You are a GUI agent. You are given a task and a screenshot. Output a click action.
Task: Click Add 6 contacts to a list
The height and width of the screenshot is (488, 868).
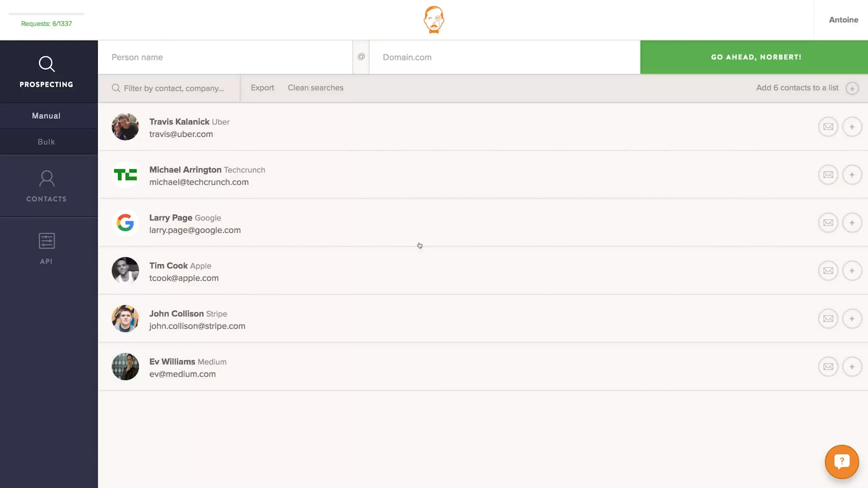[796, 88]
